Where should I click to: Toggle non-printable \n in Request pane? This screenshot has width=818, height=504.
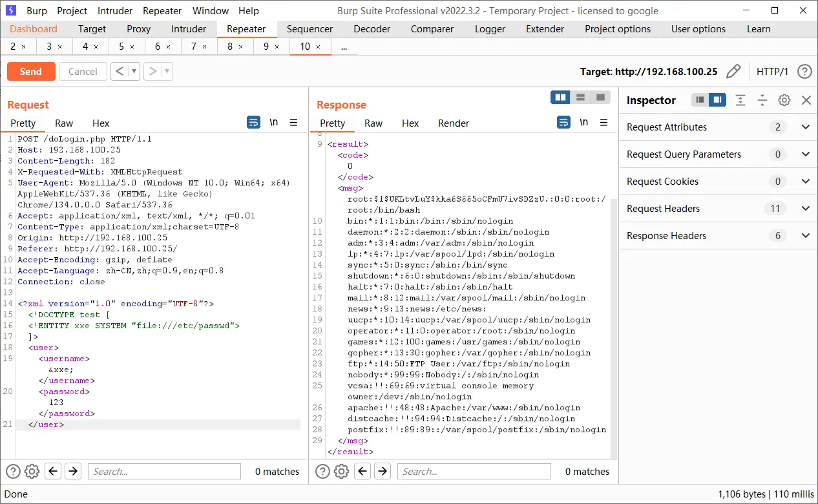click(x=274, y=122)
